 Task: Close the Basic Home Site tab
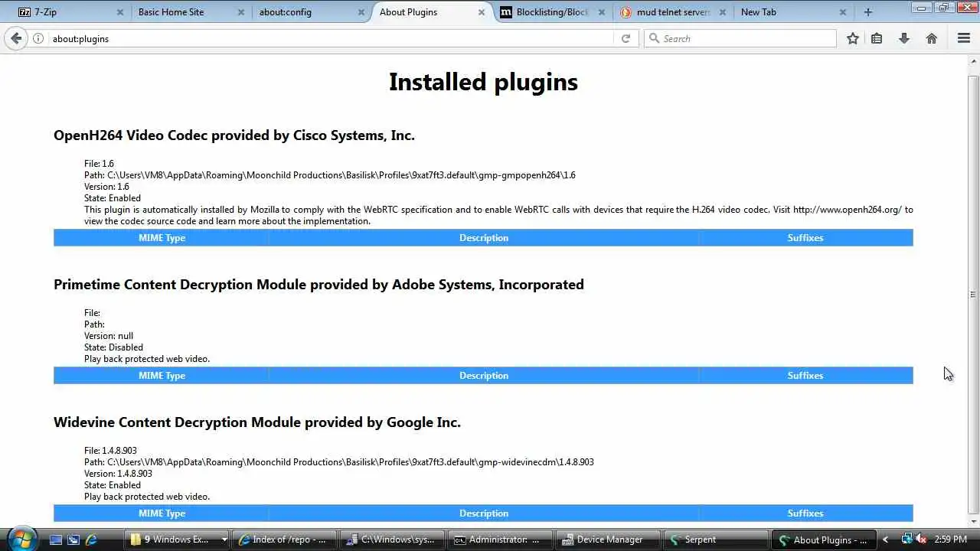[x=241, y=12]
